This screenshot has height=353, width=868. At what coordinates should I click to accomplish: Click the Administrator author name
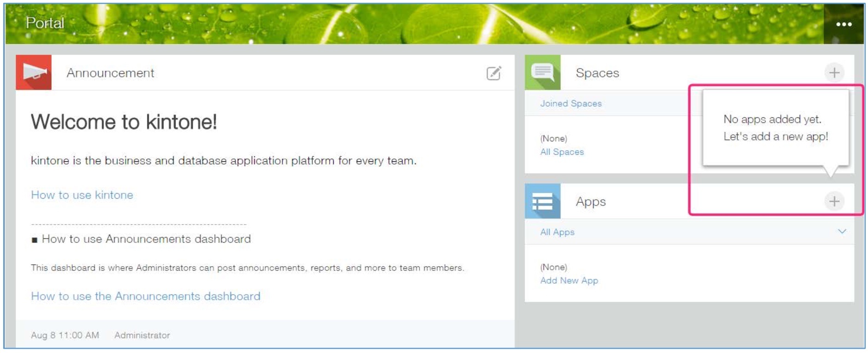142,335
